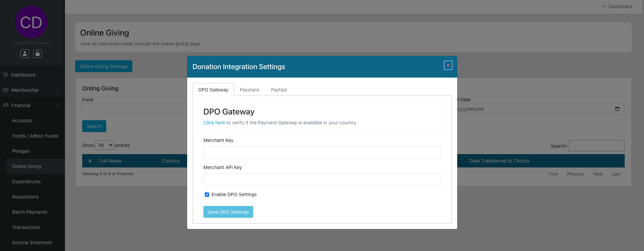Open Funds / Adhoc Funds page

pos(35,136)
